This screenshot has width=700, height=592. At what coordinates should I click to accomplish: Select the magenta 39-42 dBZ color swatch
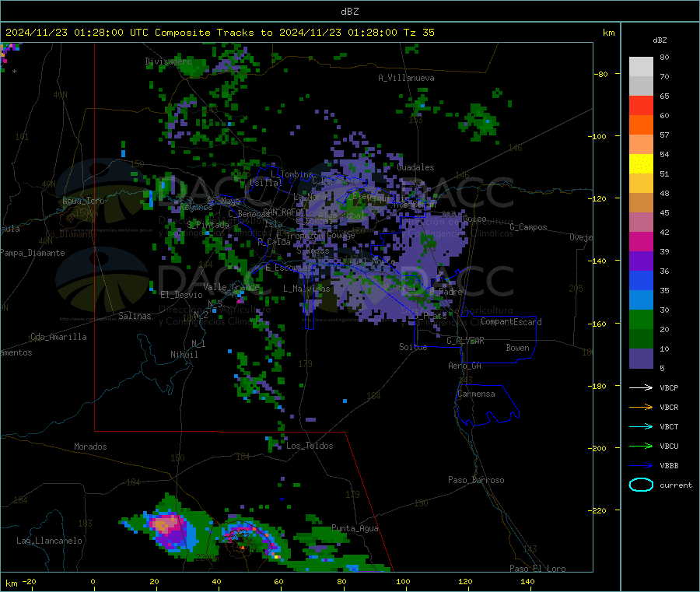tap(641, 241)
